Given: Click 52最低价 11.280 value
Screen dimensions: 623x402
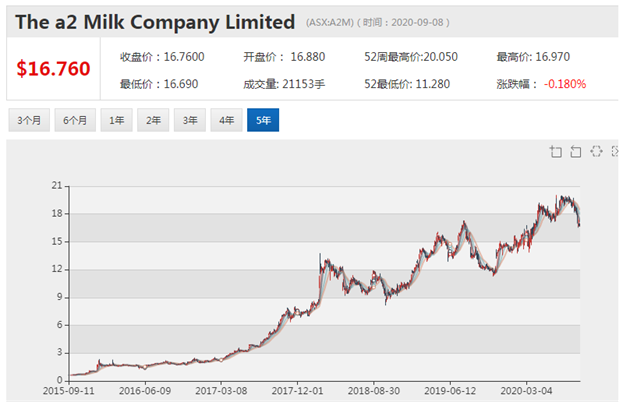Looking at the screenshot, I should pos(407,84).
